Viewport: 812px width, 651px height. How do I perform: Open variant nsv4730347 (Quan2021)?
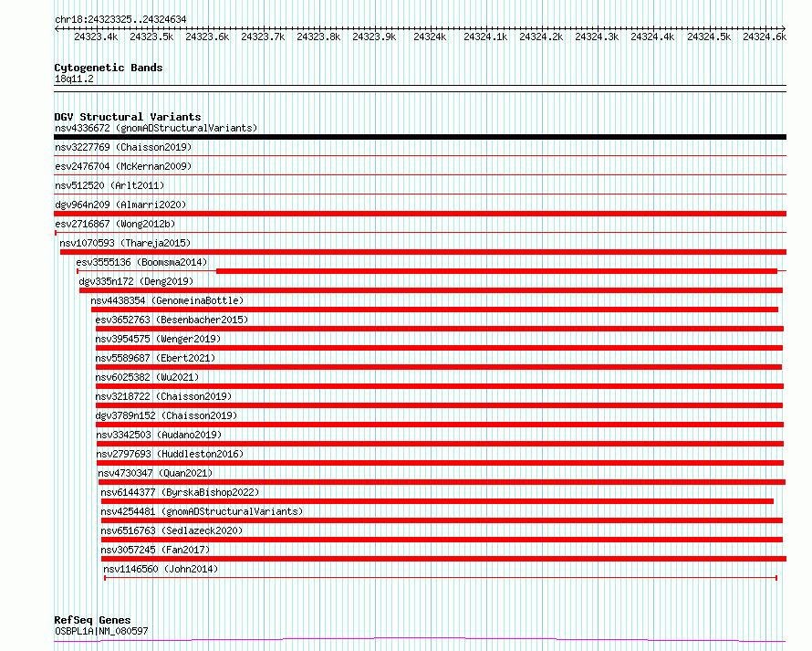tap(155, 473)
